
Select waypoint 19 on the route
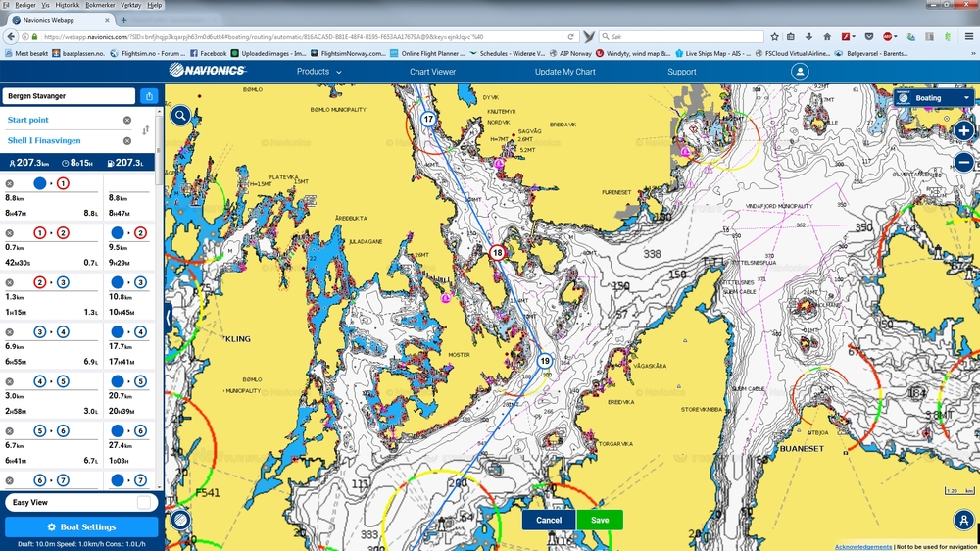tap(545, 361)
